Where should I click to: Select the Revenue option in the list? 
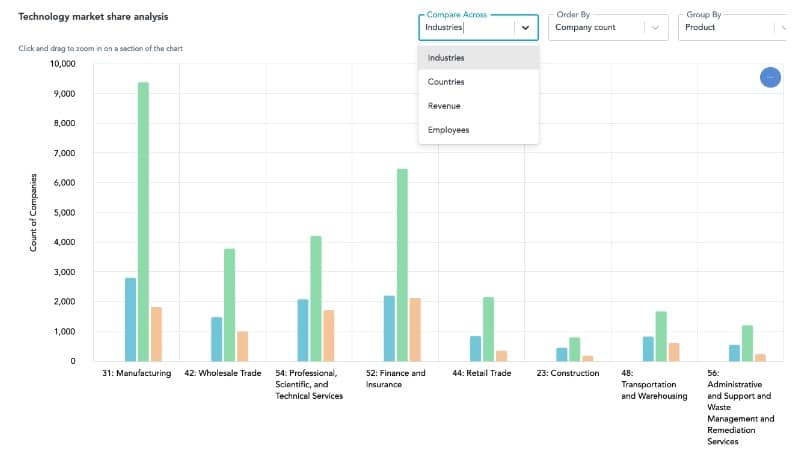click(x=444, y=106)
